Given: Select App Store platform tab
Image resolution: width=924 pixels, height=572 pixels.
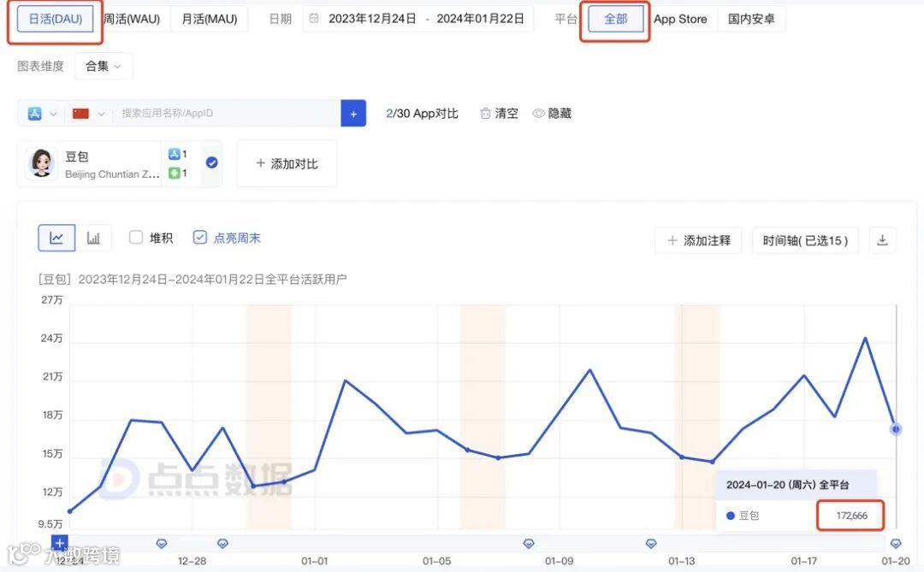Looking at the screenshot, I should pos(680,19).
